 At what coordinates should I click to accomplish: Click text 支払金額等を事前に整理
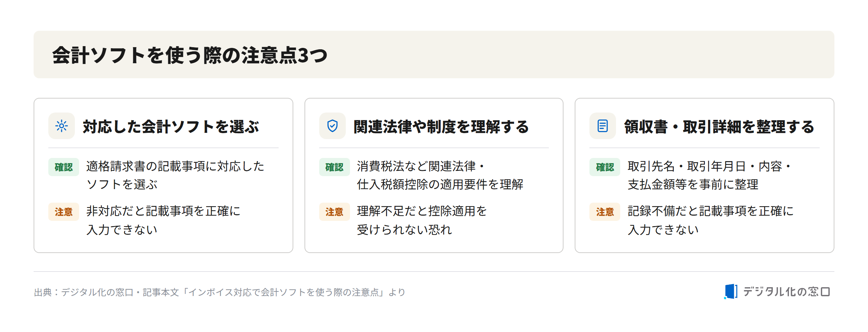693,185
